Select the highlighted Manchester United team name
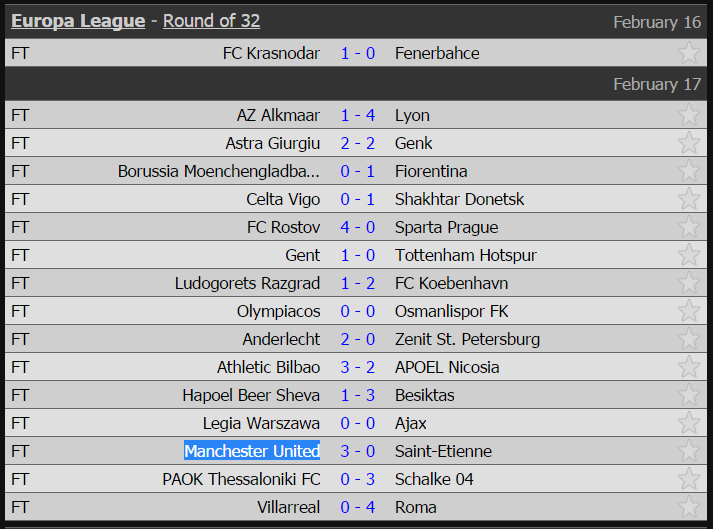Screen dimensions: 713x529 252,451
